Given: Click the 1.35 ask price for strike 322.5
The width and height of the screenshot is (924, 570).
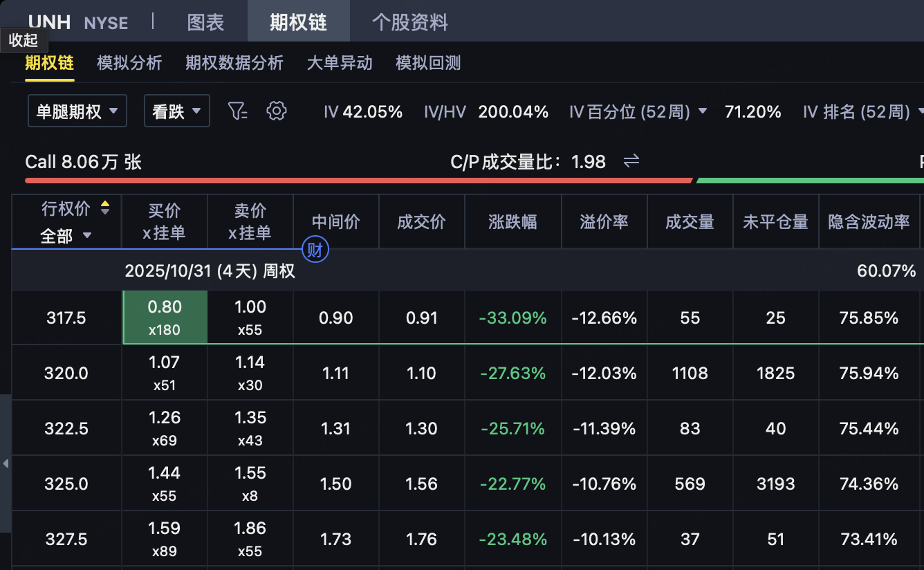Looking at the screenshot, I should [x=250, y=418].
